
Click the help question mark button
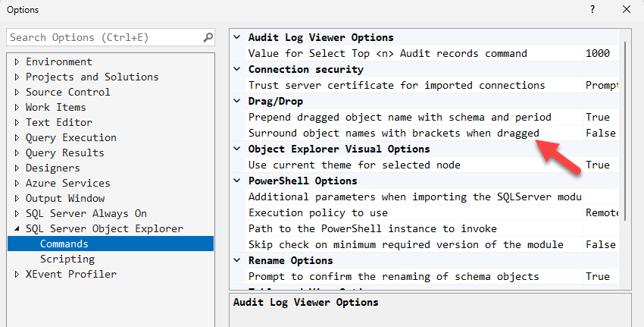point(592,9)
